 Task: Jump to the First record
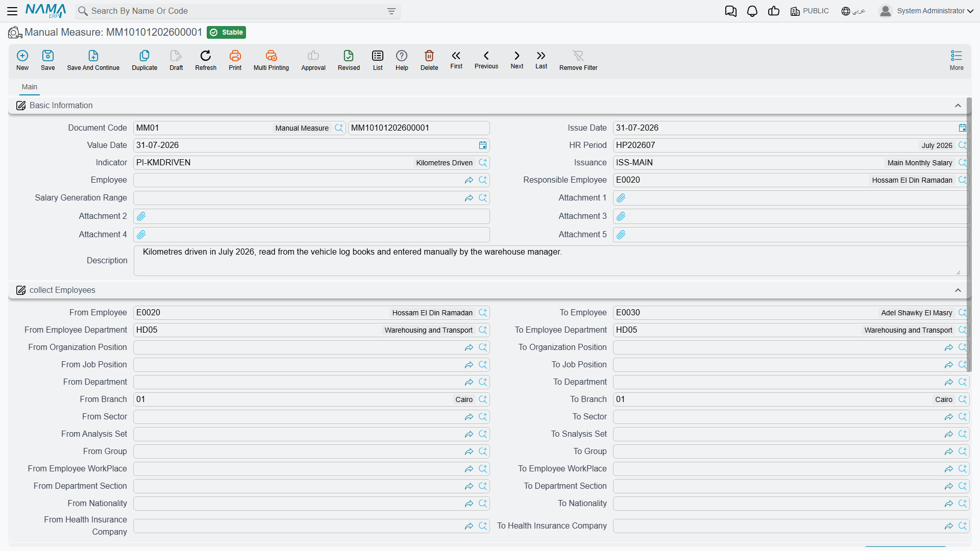click(456, 60)
